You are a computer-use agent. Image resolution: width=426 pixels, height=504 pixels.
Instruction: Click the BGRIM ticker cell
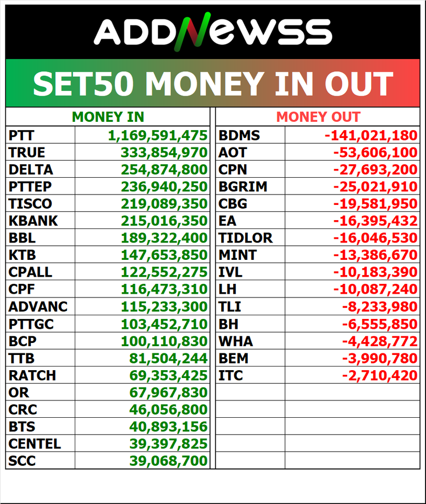(x=243, y=187)
